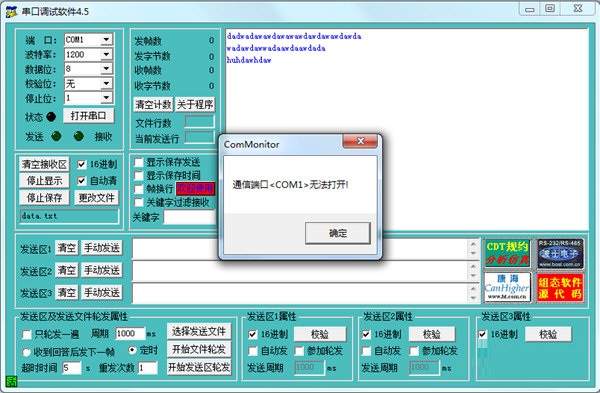600x393 pixels.
Task: Toggle 16进制 in 发送区3属性
Action: pos(483,334)
